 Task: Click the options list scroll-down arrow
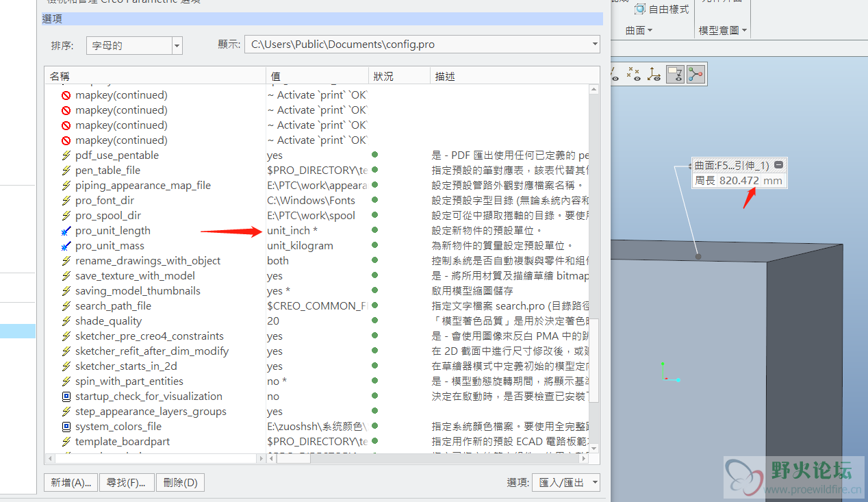594,447
